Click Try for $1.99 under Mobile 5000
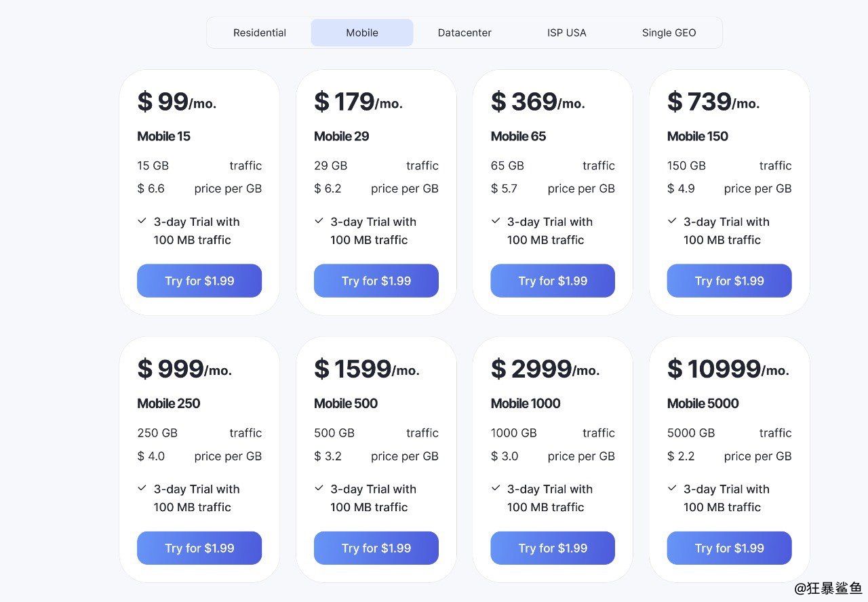Viewport: 868px width, 602px height. (729, 548)
